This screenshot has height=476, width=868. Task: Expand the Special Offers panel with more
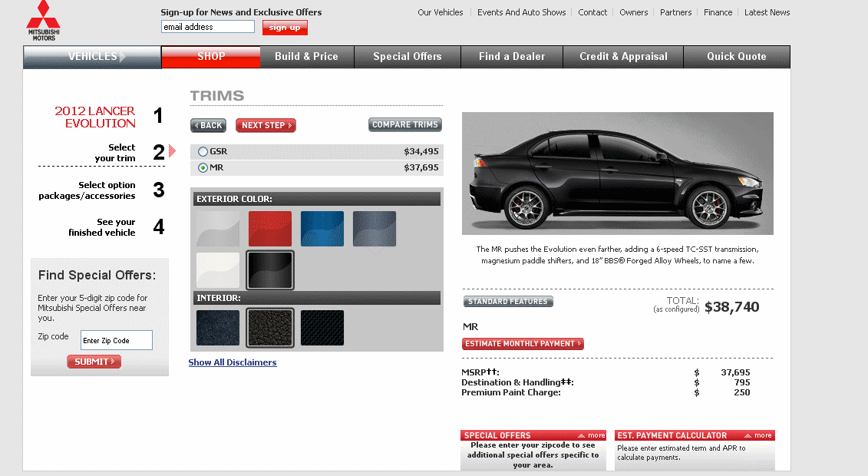pyautogui.click(x=591, y=435)
